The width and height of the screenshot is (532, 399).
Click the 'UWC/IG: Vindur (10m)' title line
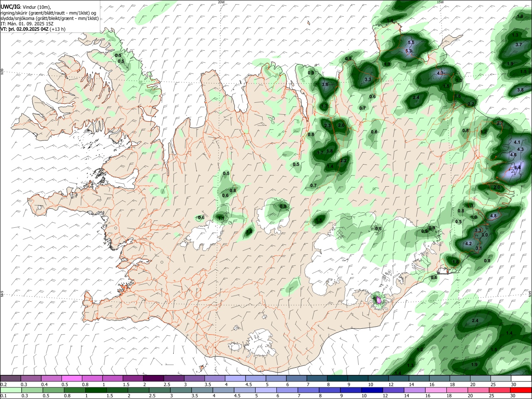(25, 7)
